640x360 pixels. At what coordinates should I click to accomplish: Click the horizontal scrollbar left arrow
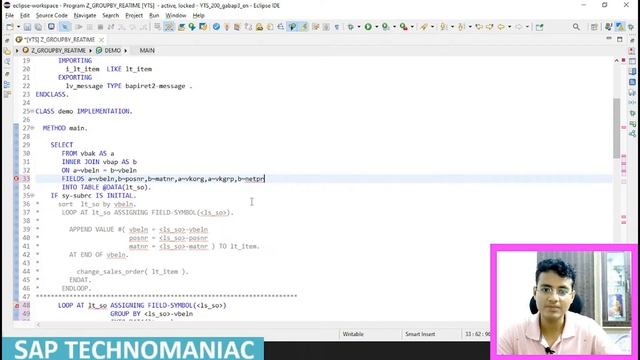[x=38, y=324]
